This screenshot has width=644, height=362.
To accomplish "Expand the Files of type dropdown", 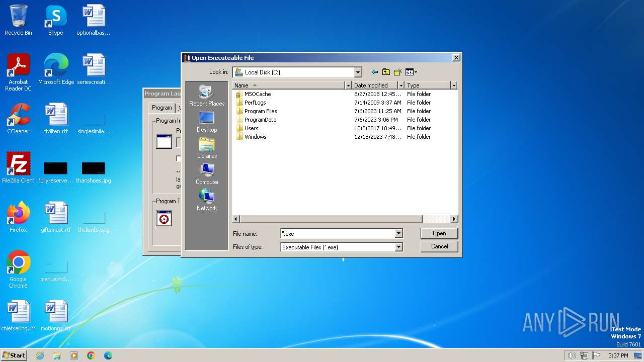I will (x=398, y=247).
